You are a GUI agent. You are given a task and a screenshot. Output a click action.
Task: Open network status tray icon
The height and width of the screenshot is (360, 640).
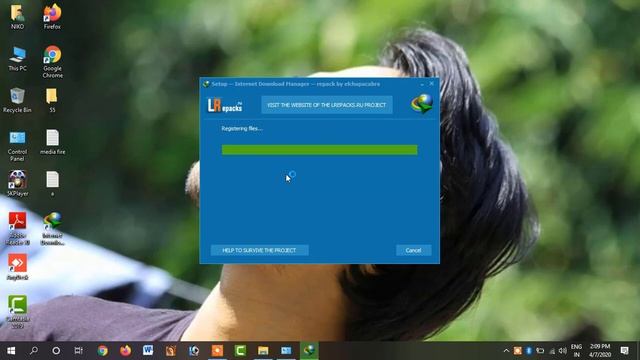pyautogui.click(x=552, y=351)
